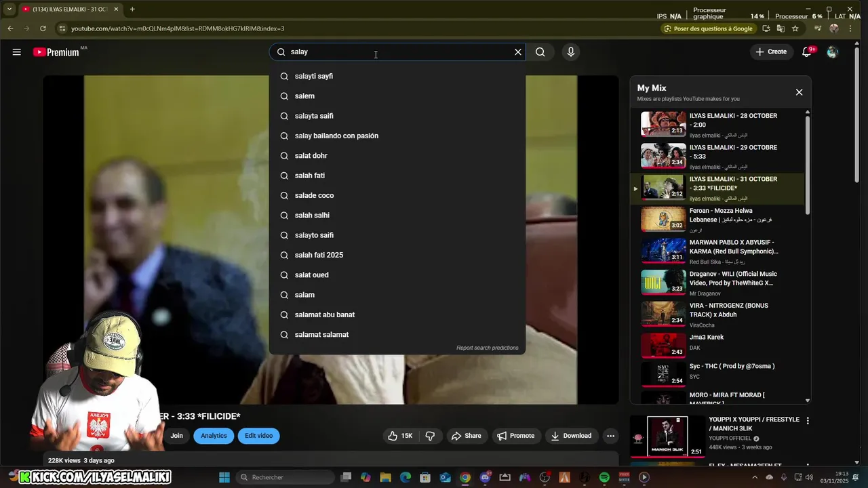868x488 pixels.
Task: Choose suggestion "salayta saifi"
Action: 397,116
